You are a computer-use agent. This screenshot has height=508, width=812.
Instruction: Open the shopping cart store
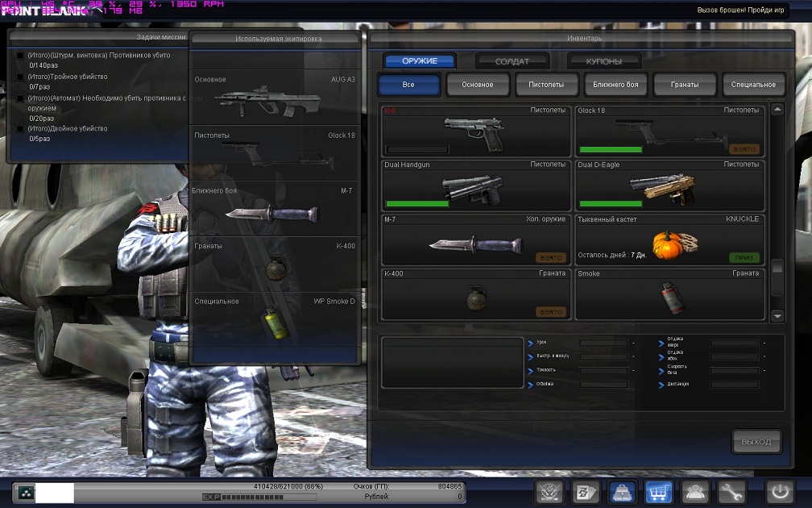tap(659, 491)
